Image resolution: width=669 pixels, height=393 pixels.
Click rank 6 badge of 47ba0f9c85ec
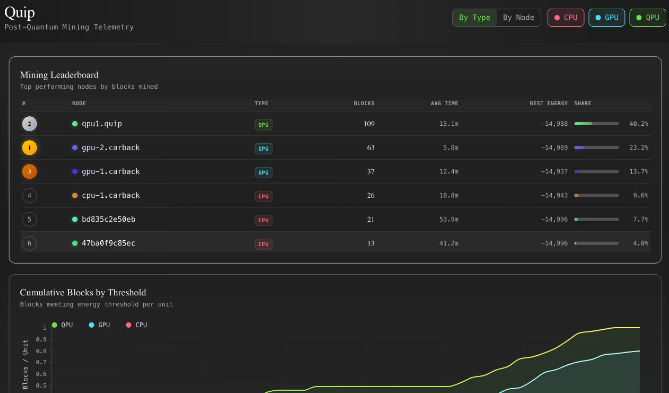point(29,243)
